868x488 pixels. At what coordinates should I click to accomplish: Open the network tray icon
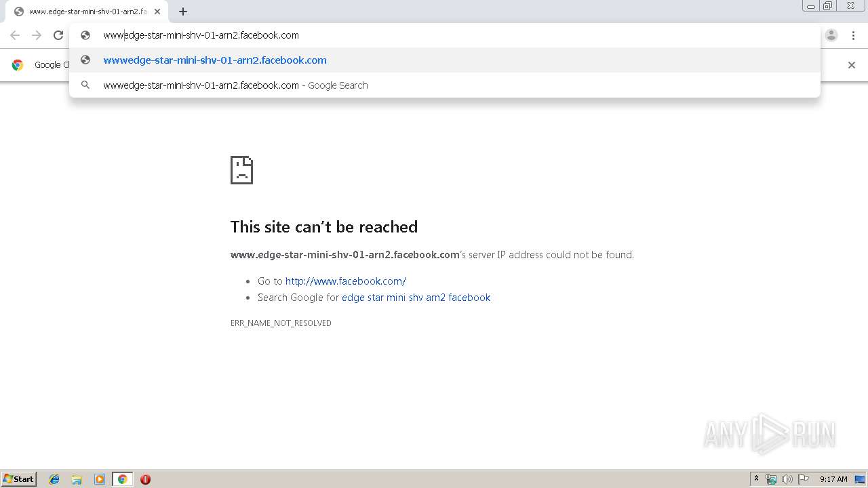coord(771,479)
